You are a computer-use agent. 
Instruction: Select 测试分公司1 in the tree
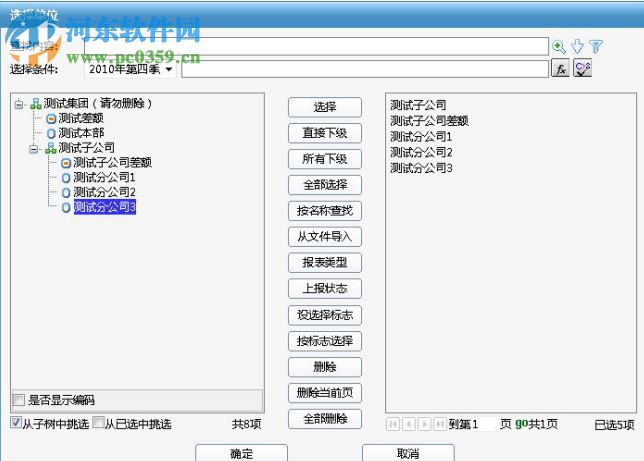pyautogui.click(x=104, y=178)
